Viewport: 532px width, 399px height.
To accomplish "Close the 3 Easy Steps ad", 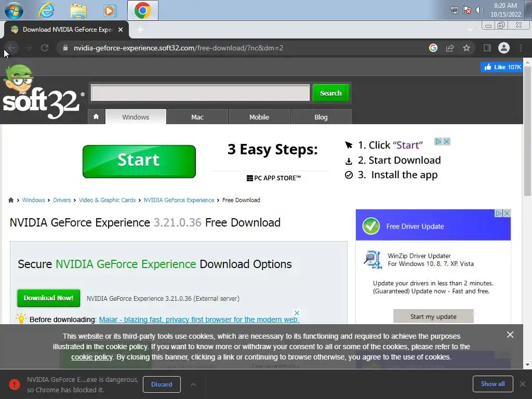I will pos(446,141).
